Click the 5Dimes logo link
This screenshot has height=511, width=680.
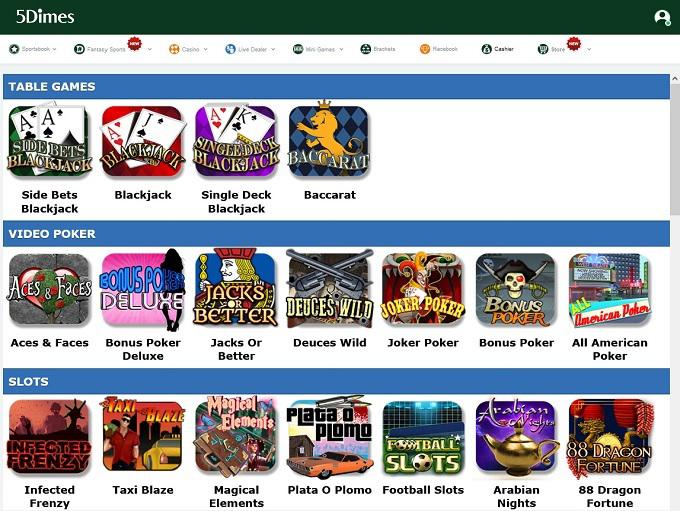pos(45,17)
